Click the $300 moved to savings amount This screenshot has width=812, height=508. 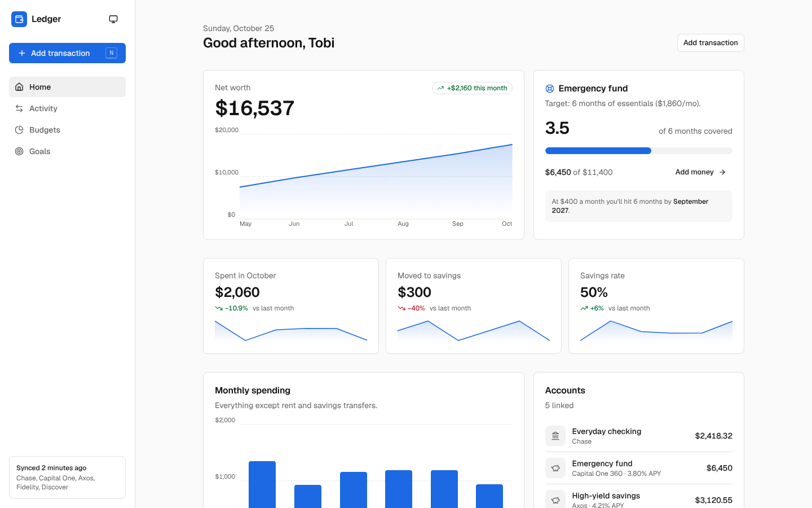click(x=414, y=292)
